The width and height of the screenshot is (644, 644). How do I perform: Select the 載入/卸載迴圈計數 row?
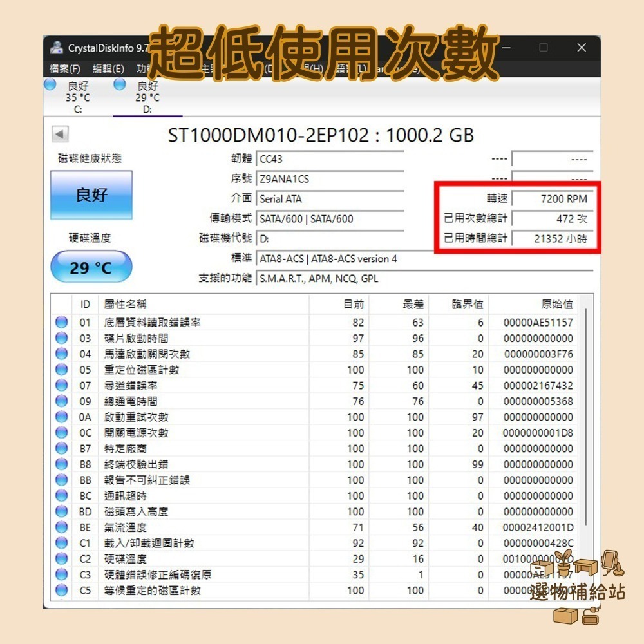tap(315, 543)
